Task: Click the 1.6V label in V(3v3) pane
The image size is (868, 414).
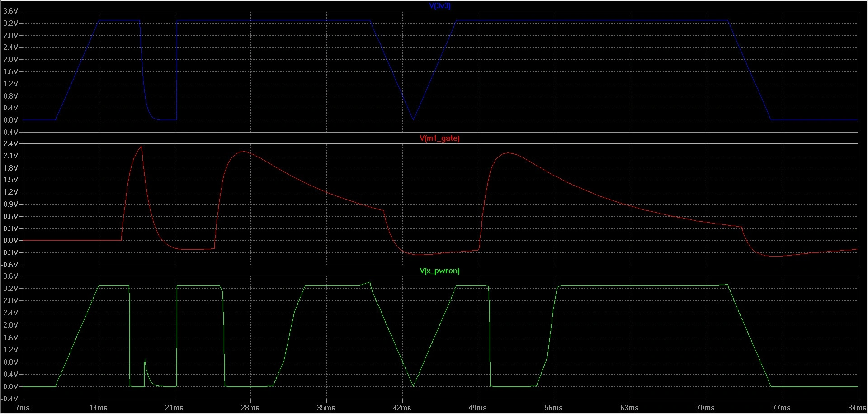Action: click(11, 72)
